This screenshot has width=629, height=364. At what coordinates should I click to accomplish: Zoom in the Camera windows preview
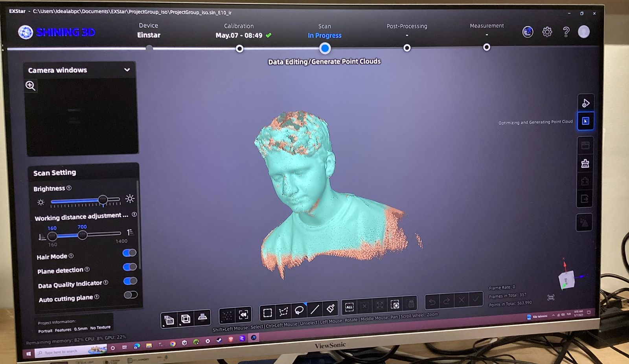coord(30,86)
